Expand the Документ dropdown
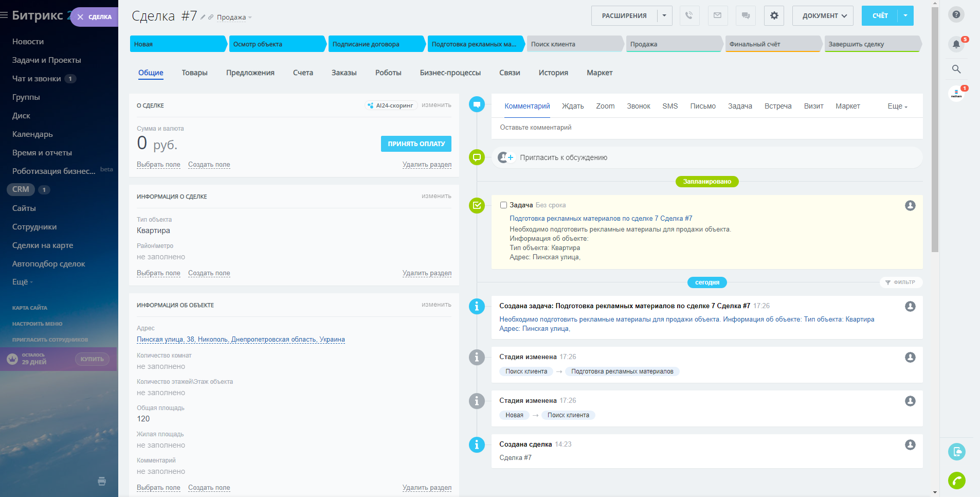Screen dimensions: 980x497 pyautogui.click(x=823, y=15)
